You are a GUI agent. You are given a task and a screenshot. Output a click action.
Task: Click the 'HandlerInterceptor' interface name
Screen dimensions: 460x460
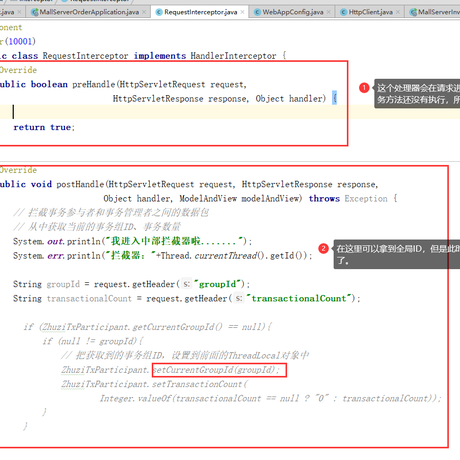pos(233,56)
